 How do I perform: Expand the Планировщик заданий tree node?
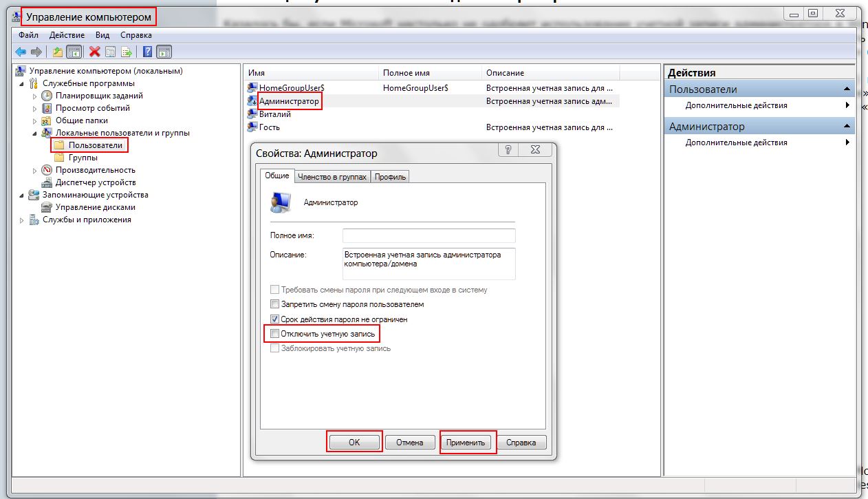[35, 96]
